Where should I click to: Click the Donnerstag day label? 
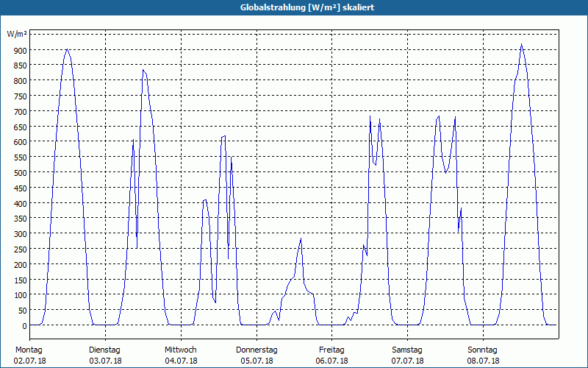point(257,350)
